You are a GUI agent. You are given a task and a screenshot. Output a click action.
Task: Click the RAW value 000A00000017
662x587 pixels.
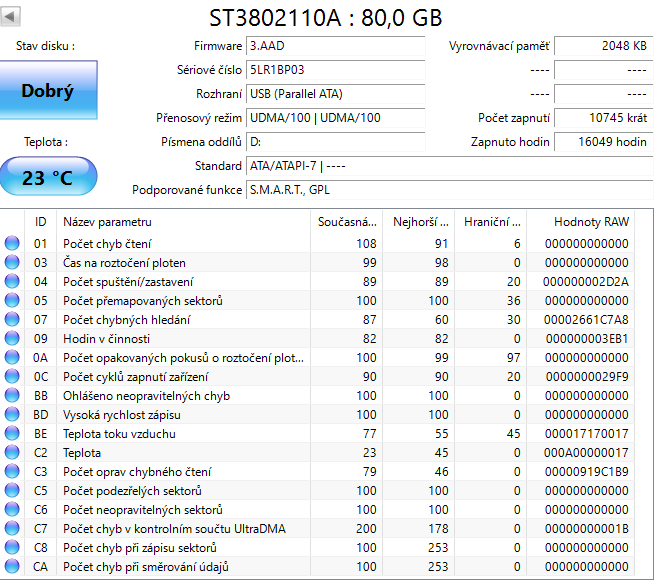pos(586,453)
